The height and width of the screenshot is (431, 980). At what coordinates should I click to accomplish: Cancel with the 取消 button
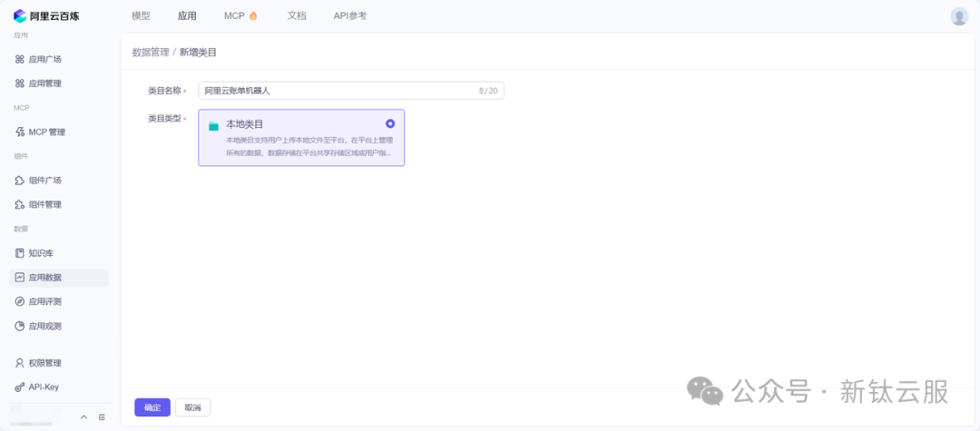point(192,407)
